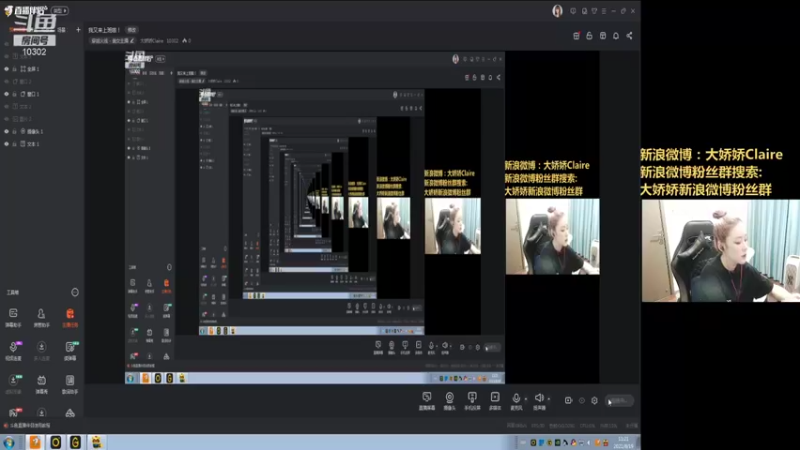Add a multimedia source from bottom toolbar
The width and height of the screenshot is (800, 450).
click(x=495, y=401)
